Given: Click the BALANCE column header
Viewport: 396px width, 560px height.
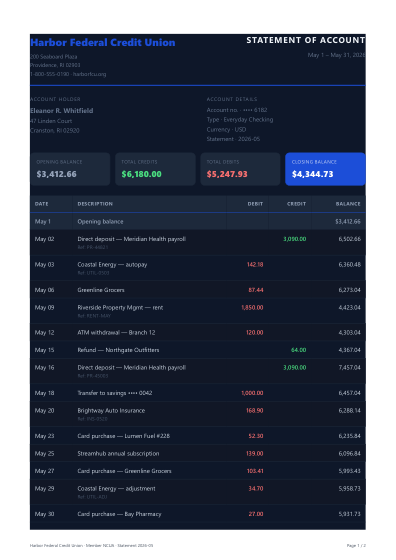Looking at the screenshot, I should (348, 204).
